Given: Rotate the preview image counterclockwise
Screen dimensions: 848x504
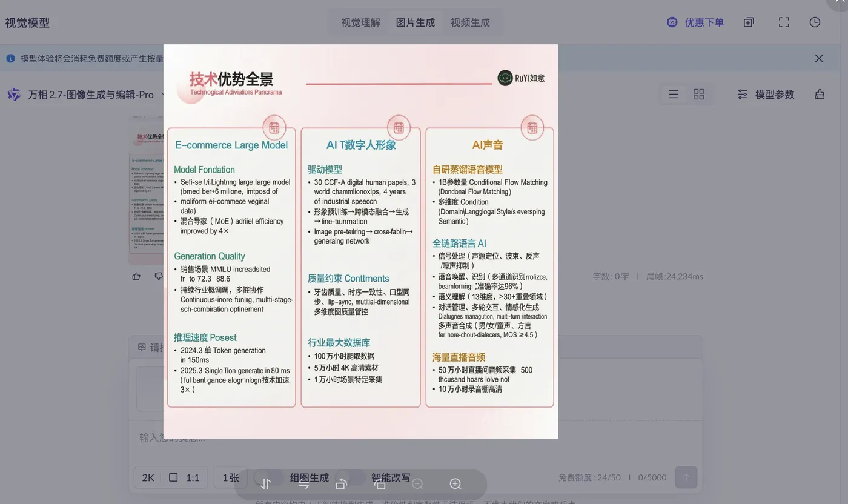Looking at the screenshot, I should point(342,484).
